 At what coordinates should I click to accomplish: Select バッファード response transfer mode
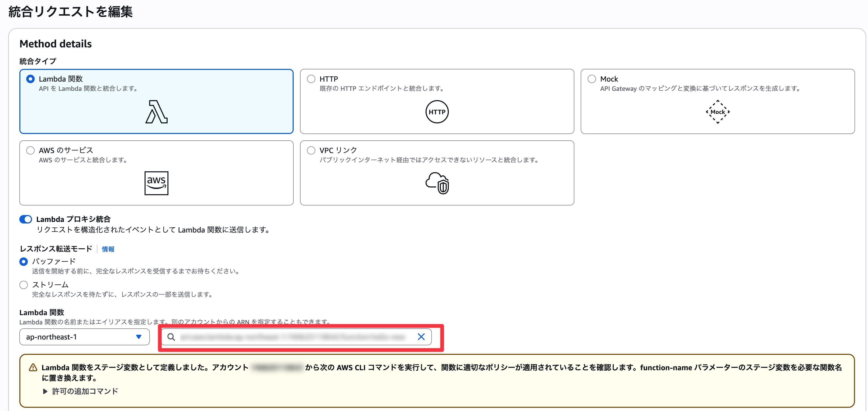(24, 261)
